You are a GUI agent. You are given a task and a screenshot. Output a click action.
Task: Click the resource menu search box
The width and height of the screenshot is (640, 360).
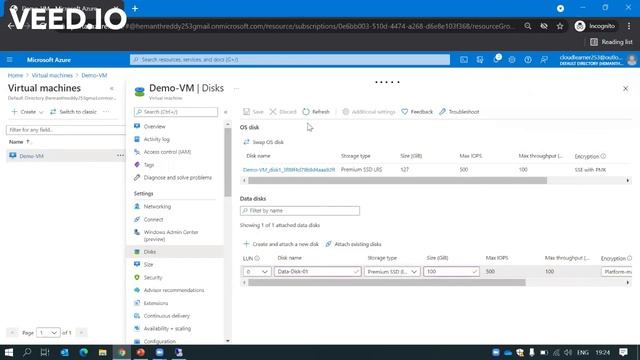pyautogui.click(x=176, y=112)
